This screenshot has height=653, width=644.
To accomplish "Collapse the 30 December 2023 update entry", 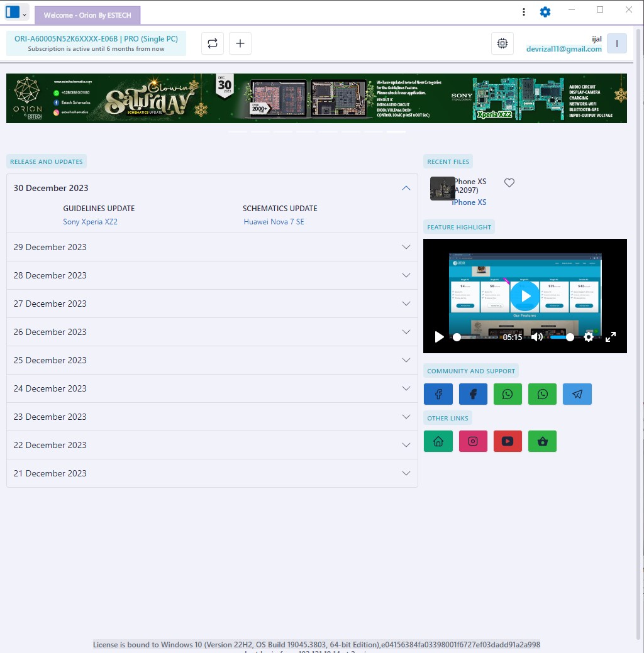I will [x=406, y=187].
